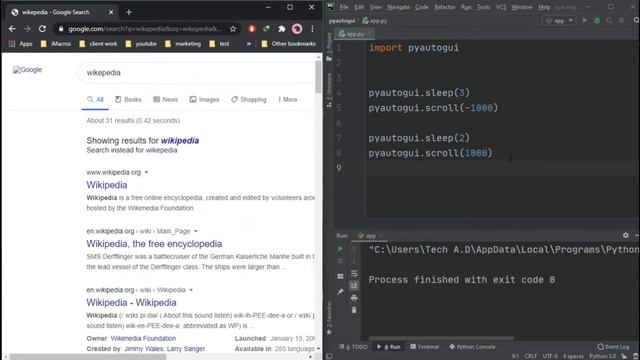Screen dimensions: 640x360
Task: Go back in Chrome browser
Action: point(12,29)
